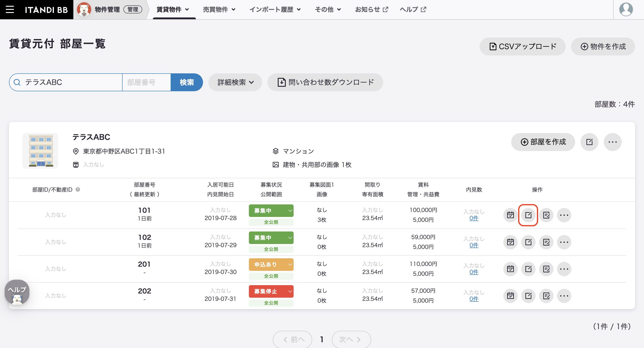644x348 pixels.
Task: Click 問い合わせ数ダウンロード button
Action: click(325, 82)
